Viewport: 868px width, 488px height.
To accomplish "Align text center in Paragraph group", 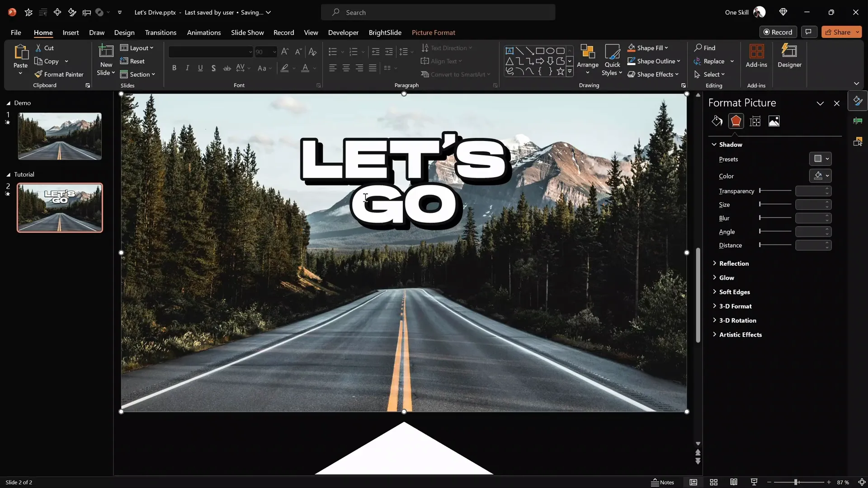I will point(346,68).
